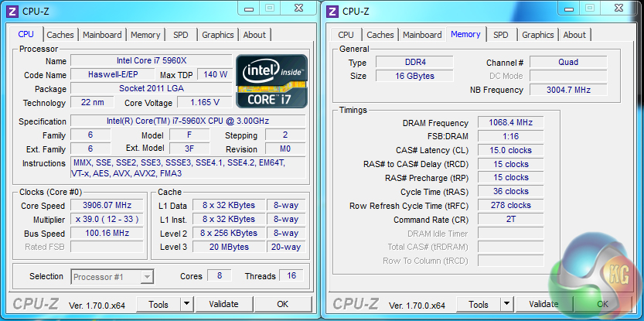Click the Cores count value 8
Screen dimensions: 644x321
point(220,275)
